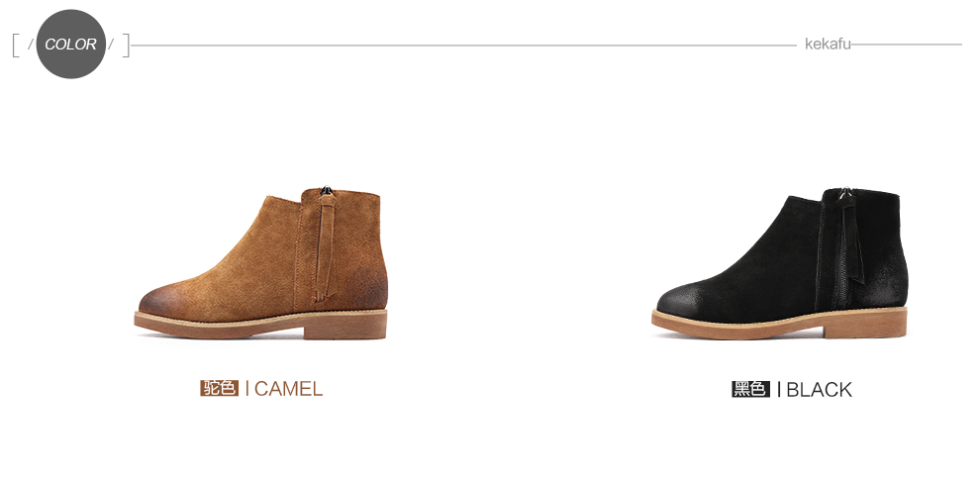Viewport: 980px width, 479px height.
Task: Click the BLACK color label
Action: (819, 390)
